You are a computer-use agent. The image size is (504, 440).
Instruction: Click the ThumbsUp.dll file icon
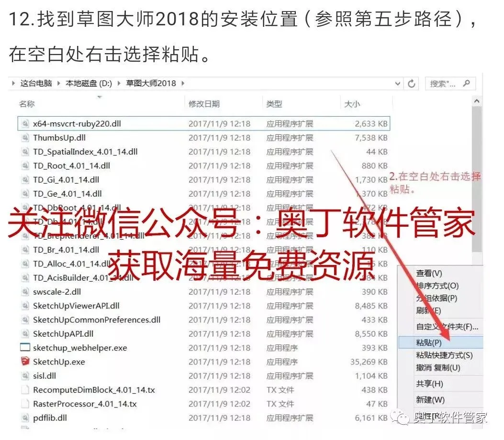coord(25,138)
